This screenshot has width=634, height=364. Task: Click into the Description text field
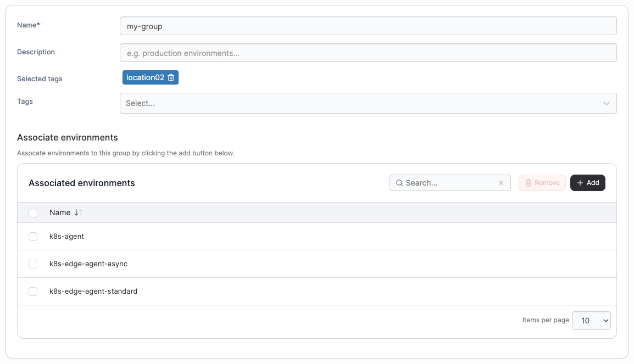368,53
